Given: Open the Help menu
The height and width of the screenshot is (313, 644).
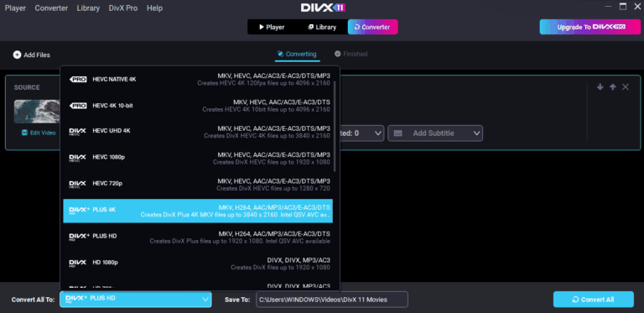Looking at the screenshot, I should click(154, 8).
